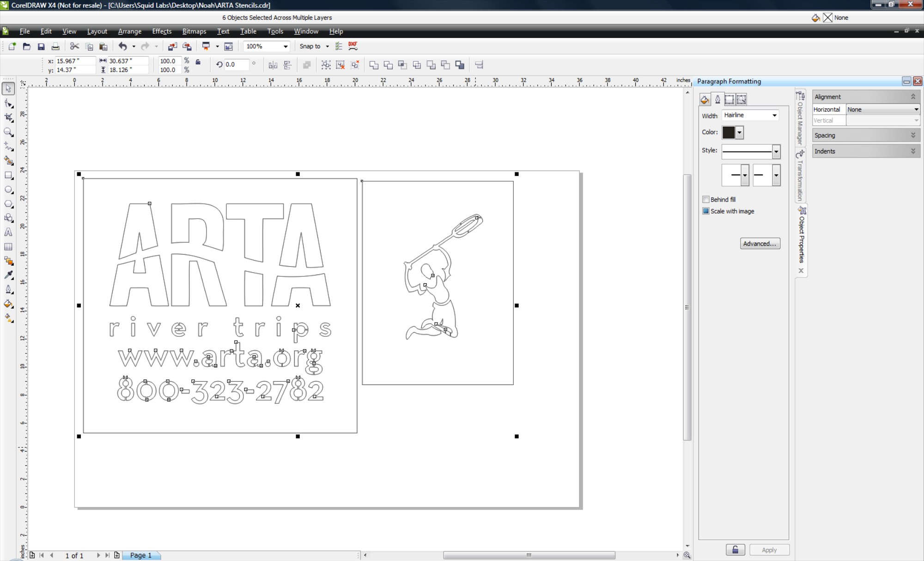Select the Text tool

tap(8, 232)
